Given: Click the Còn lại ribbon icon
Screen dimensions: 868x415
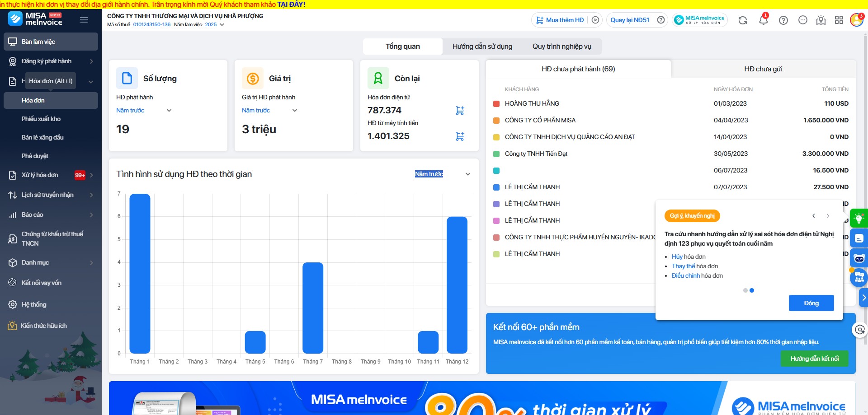Looking at the screenshot, I should pyautogui.click(x=378, y=78).
